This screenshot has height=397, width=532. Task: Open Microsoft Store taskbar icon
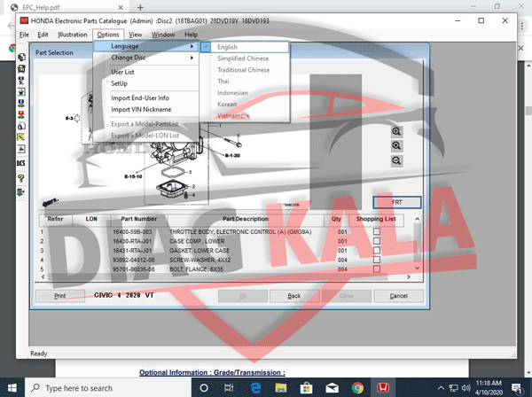(307, 387)
